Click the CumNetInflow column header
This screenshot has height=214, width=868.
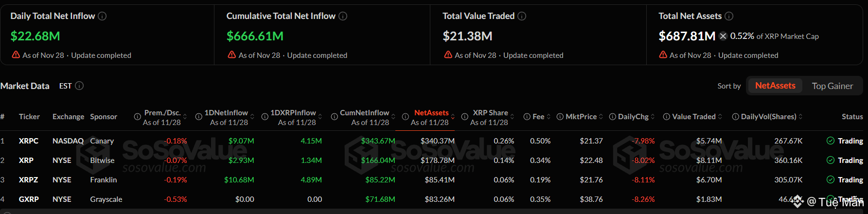point(364,113)
